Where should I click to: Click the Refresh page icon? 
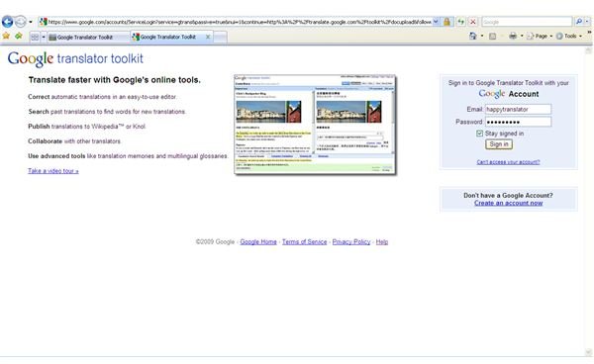point(460,22)
